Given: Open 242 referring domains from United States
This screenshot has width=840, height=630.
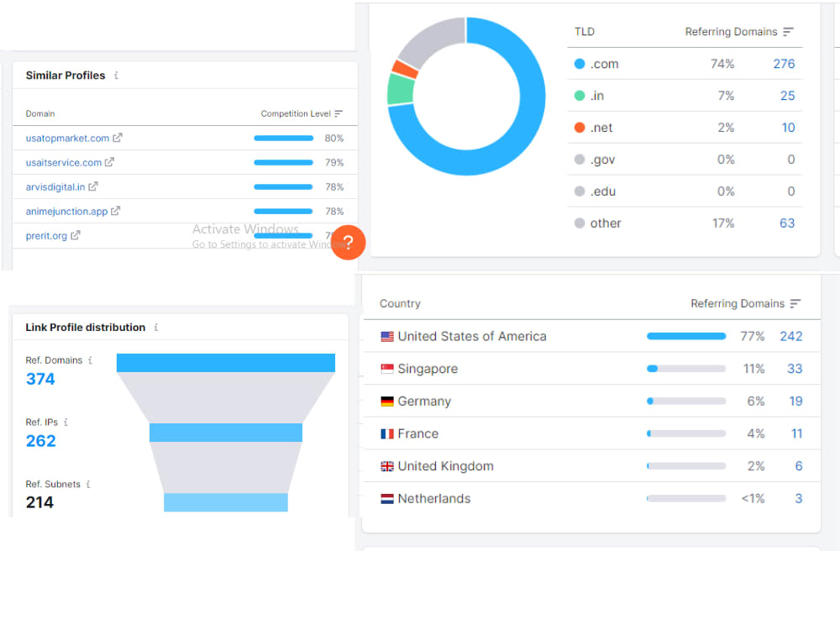Looking at the screenshot, I should click(x=791, y=337).
